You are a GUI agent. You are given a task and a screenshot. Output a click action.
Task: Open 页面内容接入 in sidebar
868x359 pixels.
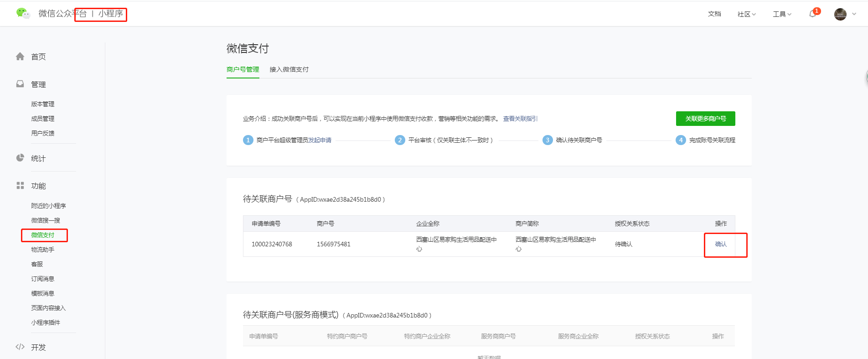(x=48, y=308)
